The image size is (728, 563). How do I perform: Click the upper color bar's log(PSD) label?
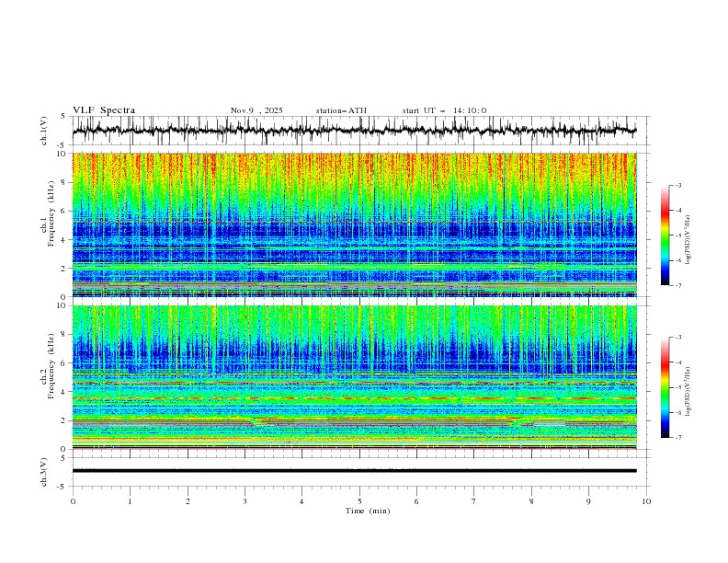point(688,240)
